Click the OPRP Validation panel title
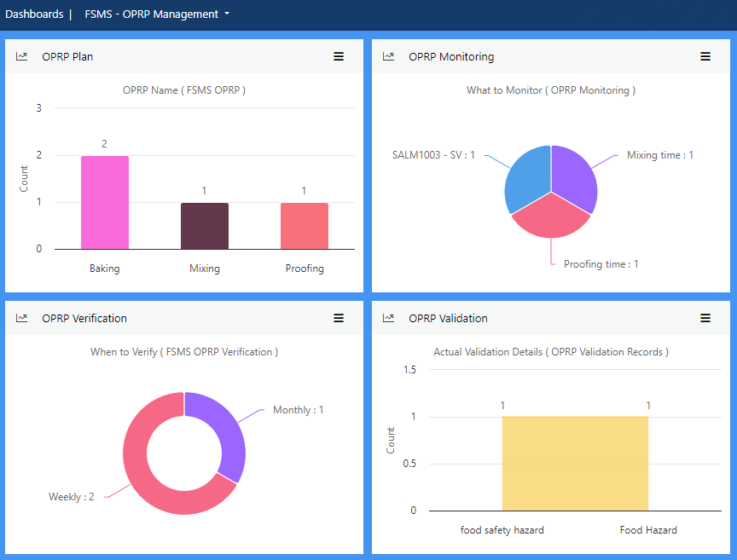 (x=448, y=318)
